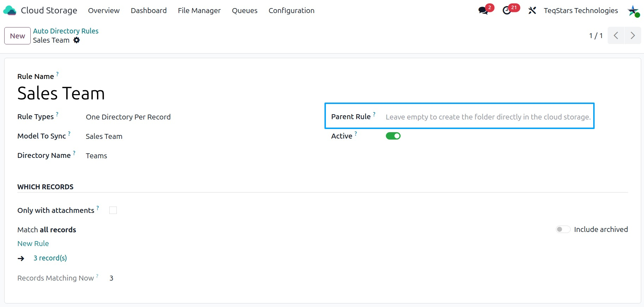Open the Configuration menu
The height and width of the screenshot is (307, 644).
(292, 11)
